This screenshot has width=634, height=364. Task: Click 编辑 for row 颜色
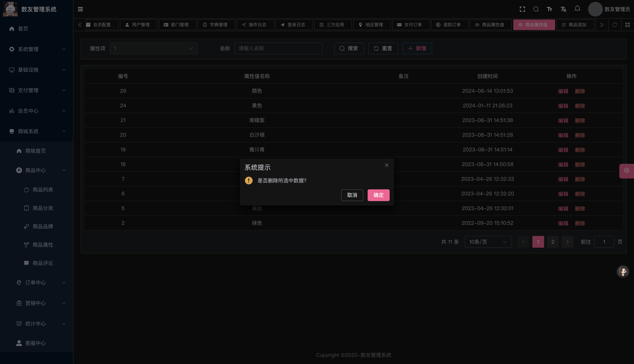pos(563,91)
